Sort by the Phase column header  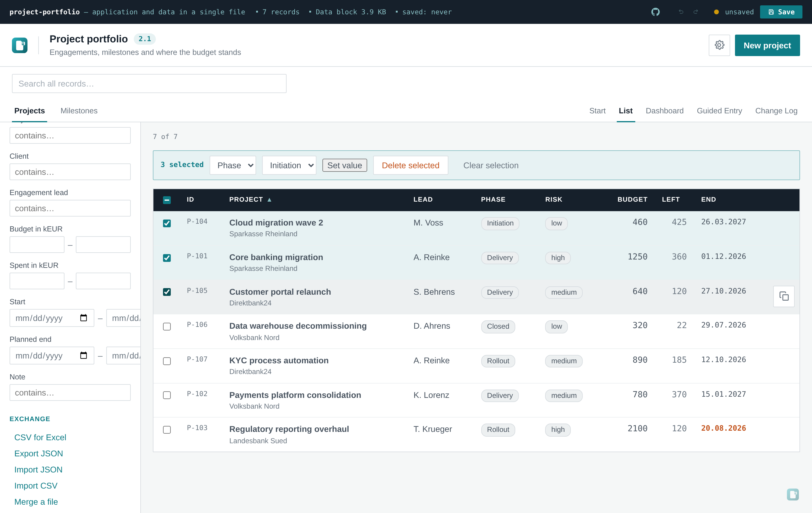click(x=493, y=200)
